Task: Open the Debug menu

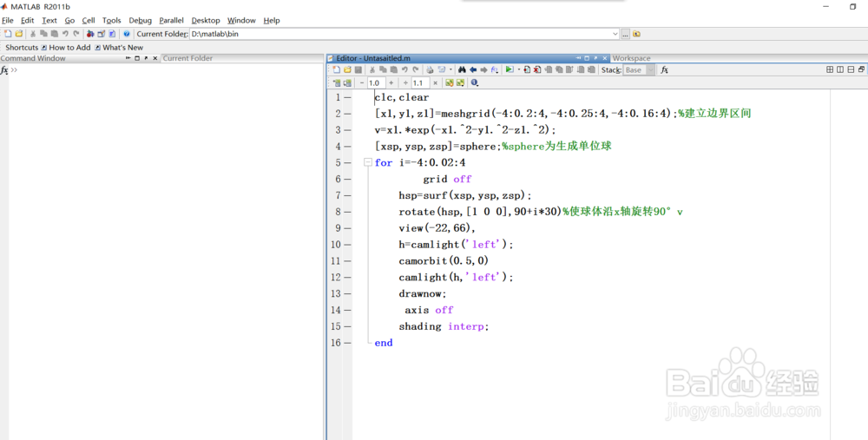Action: coord(140,21)
